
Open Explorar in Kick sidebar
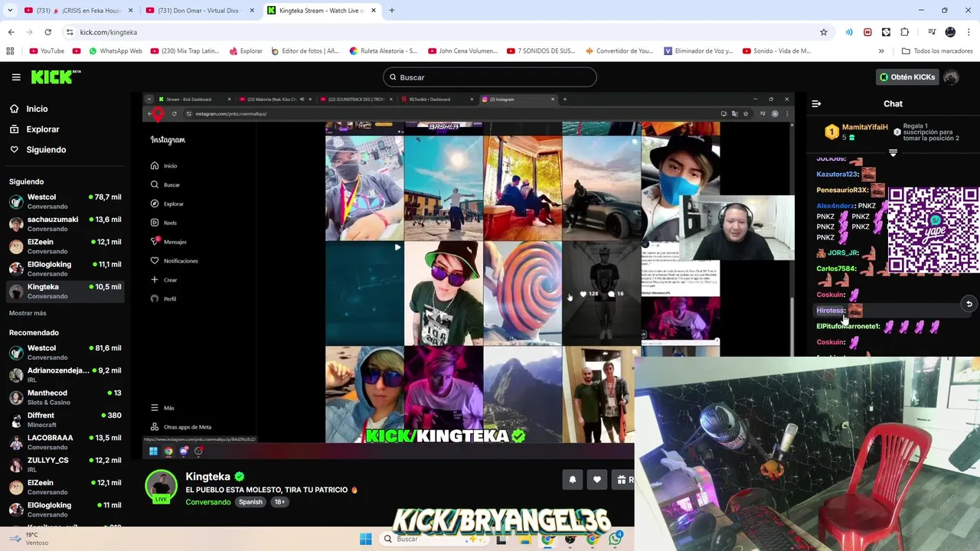43,129
